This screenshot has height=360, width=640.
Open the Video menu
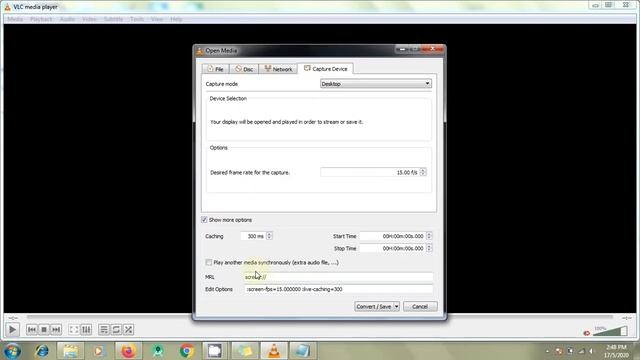pyautogui.click(x=89, y=19)
